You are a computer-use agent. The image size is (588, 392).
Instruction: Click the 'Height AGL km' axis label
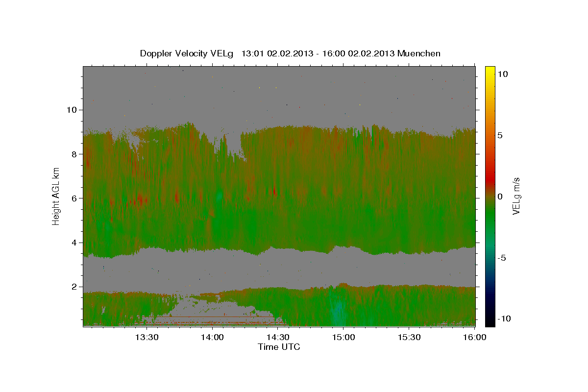(56, 196)
